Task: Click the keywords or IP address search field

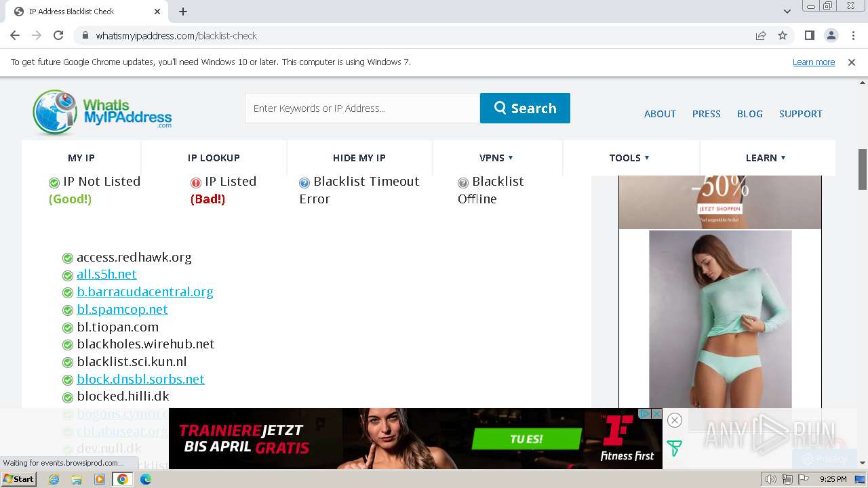Action: point(362,108)
